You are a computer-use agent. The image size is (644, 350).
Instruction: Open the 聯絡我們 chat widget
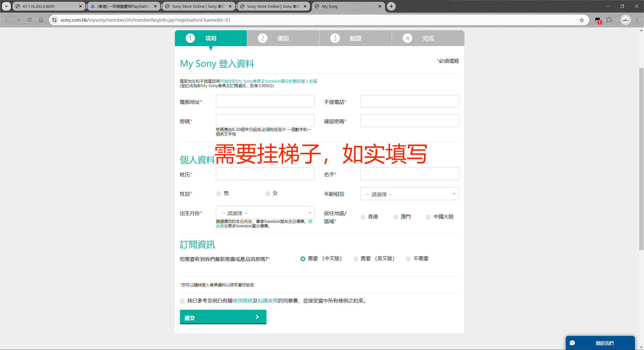click(600, 343)
